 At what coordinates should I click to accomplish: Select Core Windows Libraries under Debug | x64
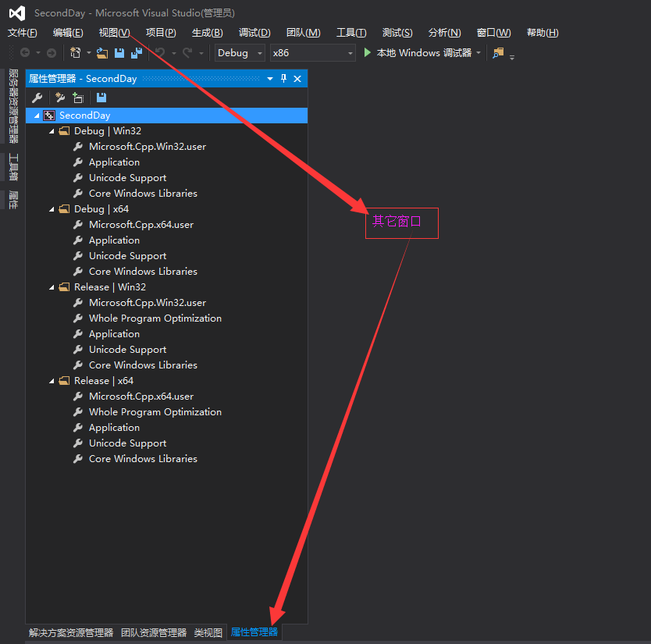[x=143, y=272]
